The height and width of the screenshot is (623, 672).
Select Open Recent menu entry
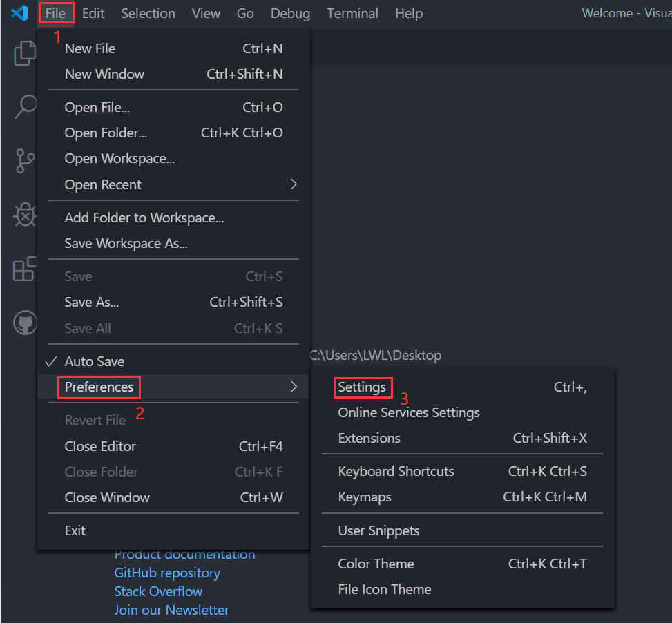coord(173,184)
